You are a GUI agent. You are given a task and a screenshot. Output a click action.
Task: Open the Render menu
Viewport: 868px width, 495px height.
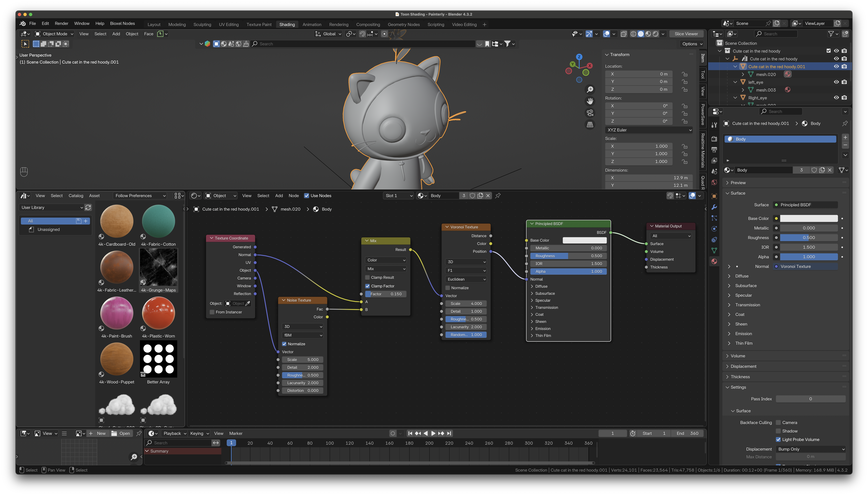(x=61, y=24)
